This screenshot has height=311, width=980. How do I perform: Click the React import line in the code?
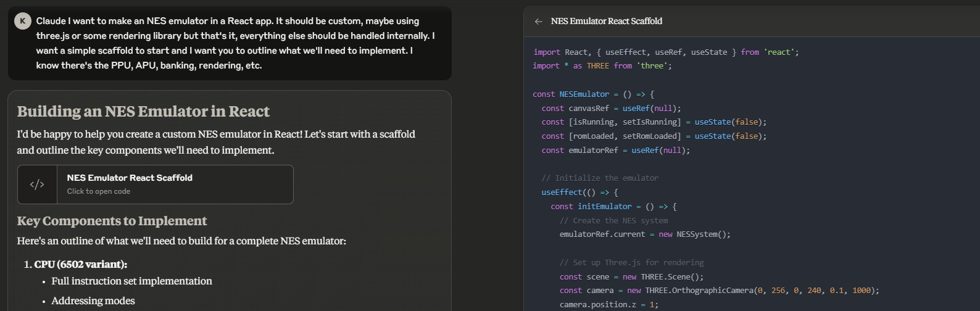click(x=665, y=52)
